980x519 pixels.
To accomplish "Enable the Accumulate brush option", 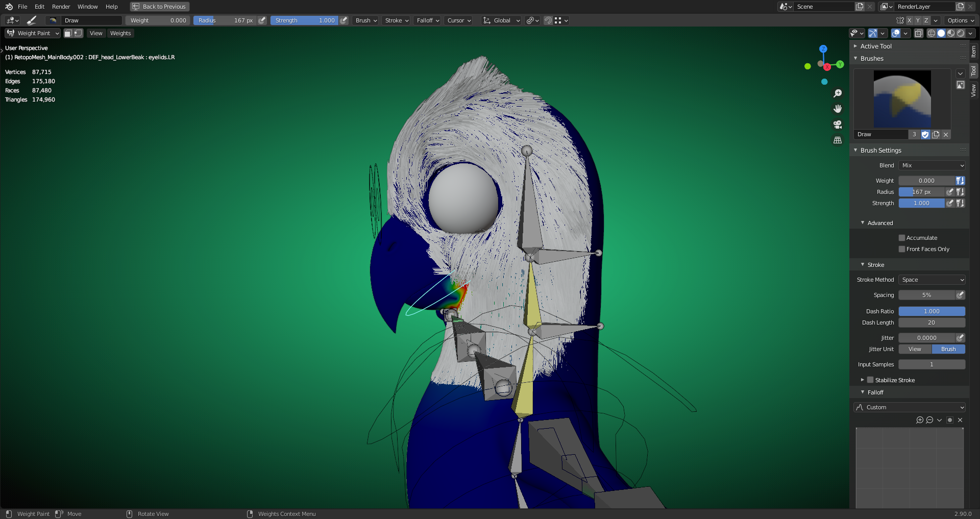I will click(902, 237).
